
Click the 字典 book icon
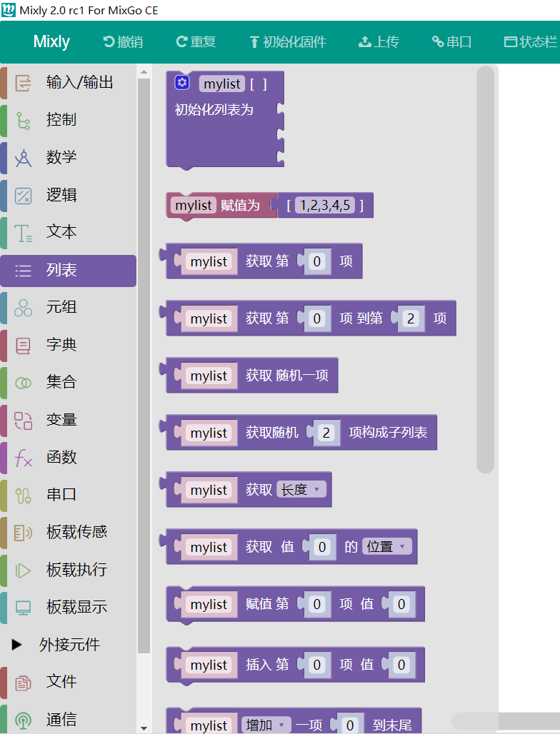pyautogui.click(x=23, y=346)
